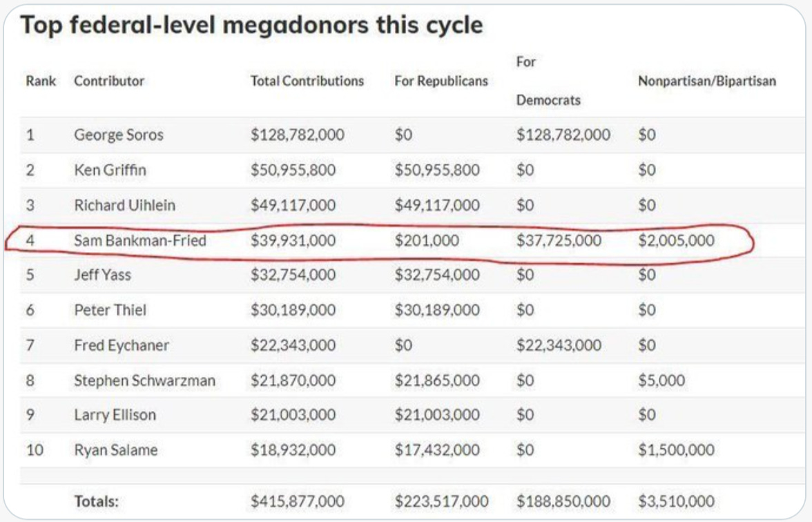Select the Nonpartisan/Bipartisan column header

pyautogui.click(x=706, y=81)
